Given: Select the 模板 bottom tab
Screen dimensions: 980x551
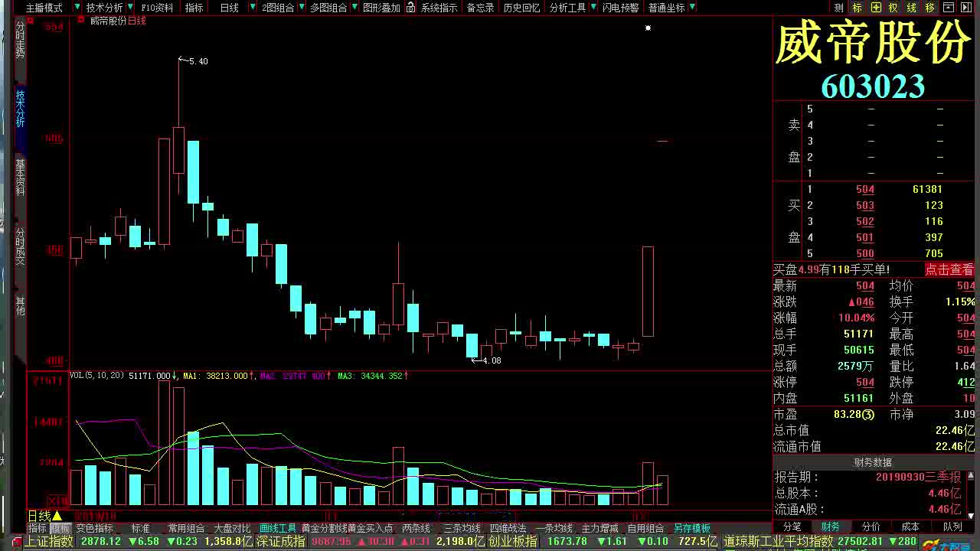Looking at the screenshot, I should (60, 528).
